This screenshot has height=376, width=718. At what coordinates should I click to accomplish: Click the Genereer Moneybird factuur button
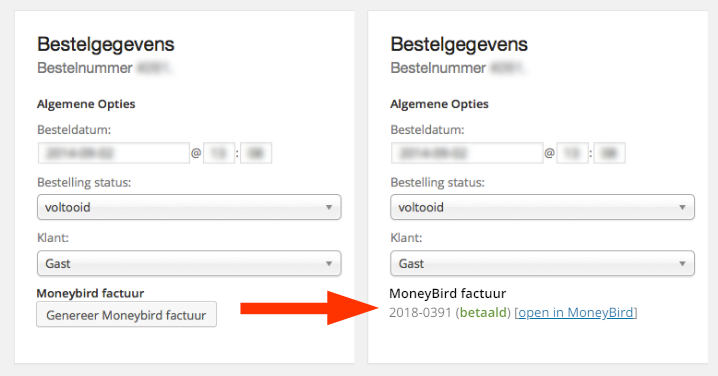pos(126,315)
